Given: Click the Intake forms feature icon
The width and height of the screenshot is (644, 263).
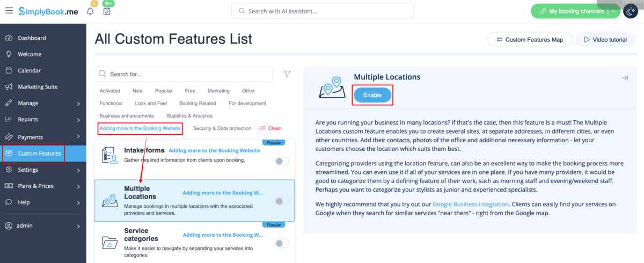Looking at the screenshot, I should click(109, 155).
